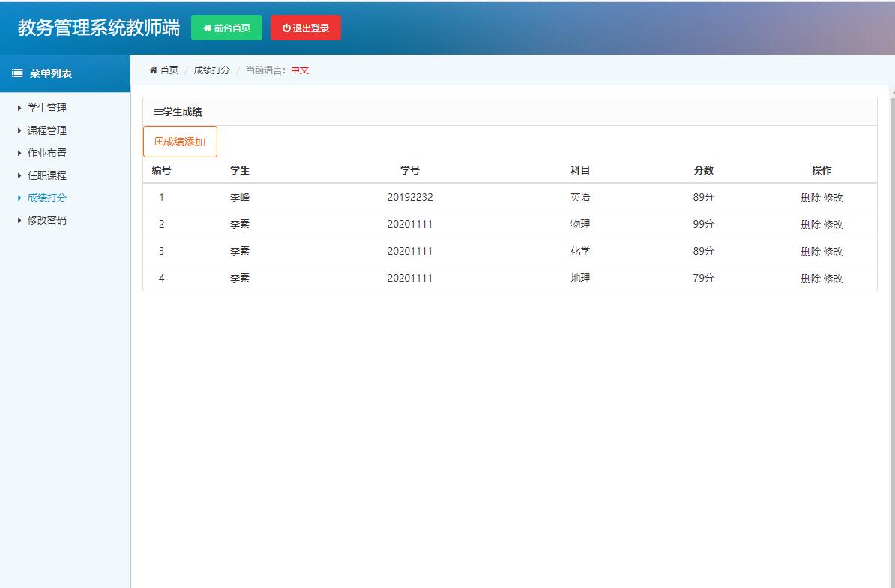Click 修改 for 李素's 地理 score
Image resolution: width=895 pixels, height=588 pixels.
pos(834,277)
